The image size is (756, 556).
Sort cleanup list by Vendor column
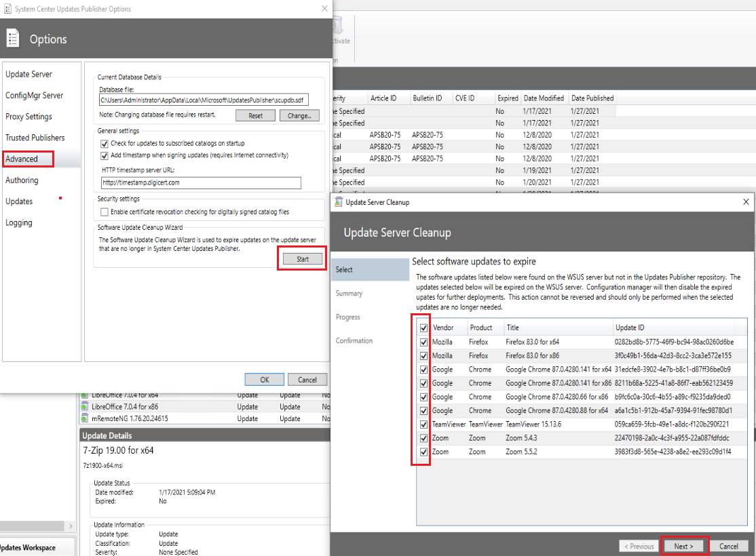coord(449,327)
